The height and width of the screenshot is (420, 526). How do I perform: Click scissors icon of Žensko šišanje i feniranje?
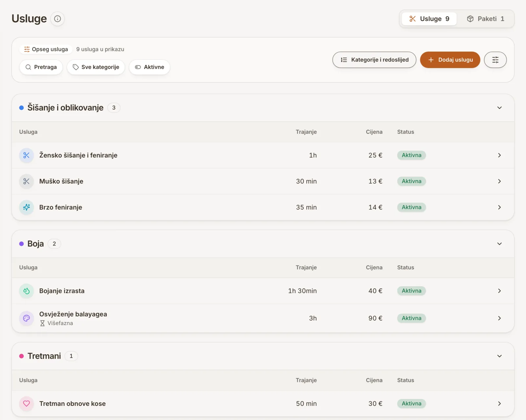point(27,155)
